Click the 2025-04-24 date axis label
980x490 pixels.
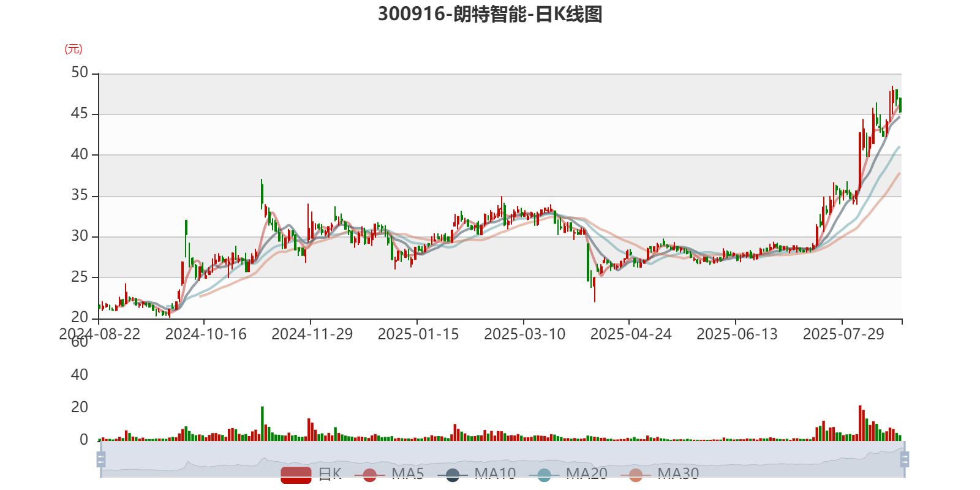[x=631, y=334]
